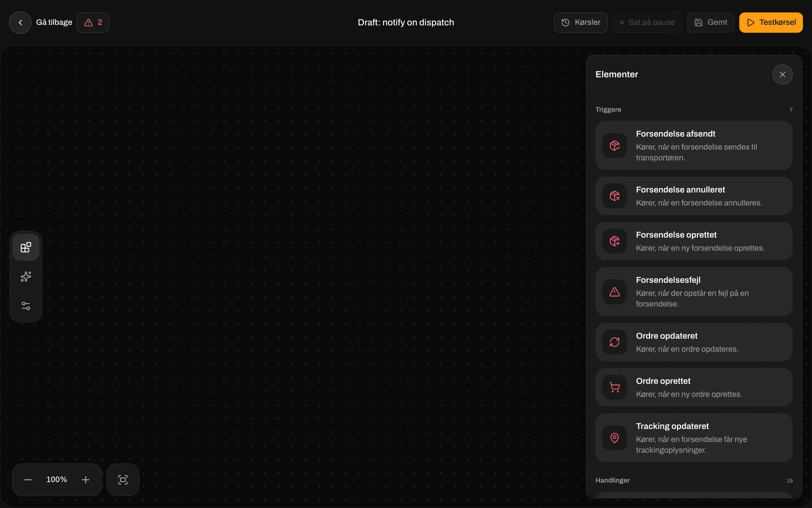Click the Gemt save button
Image resolution: width=812 pixels, height=508 pixels.
[x=711, y=23]
